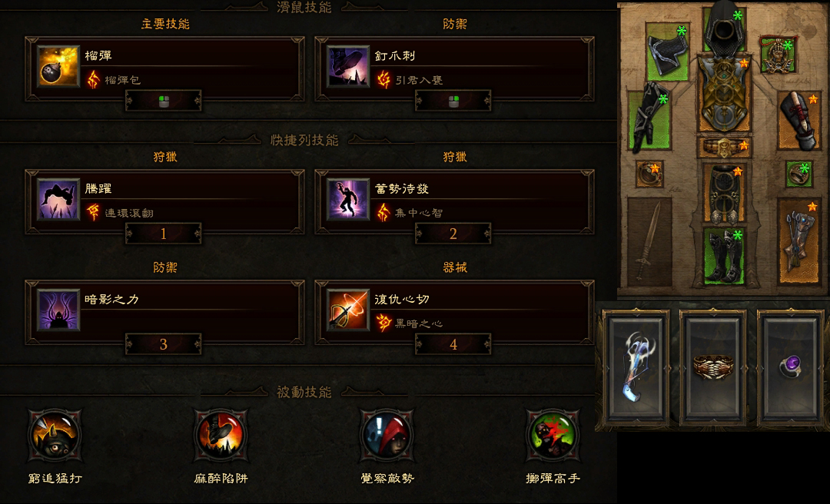The height and width of the screenshot is (504, 830).
Task: Click right mouse binding under 釘爪刺
Action: [x=453, y=101]
